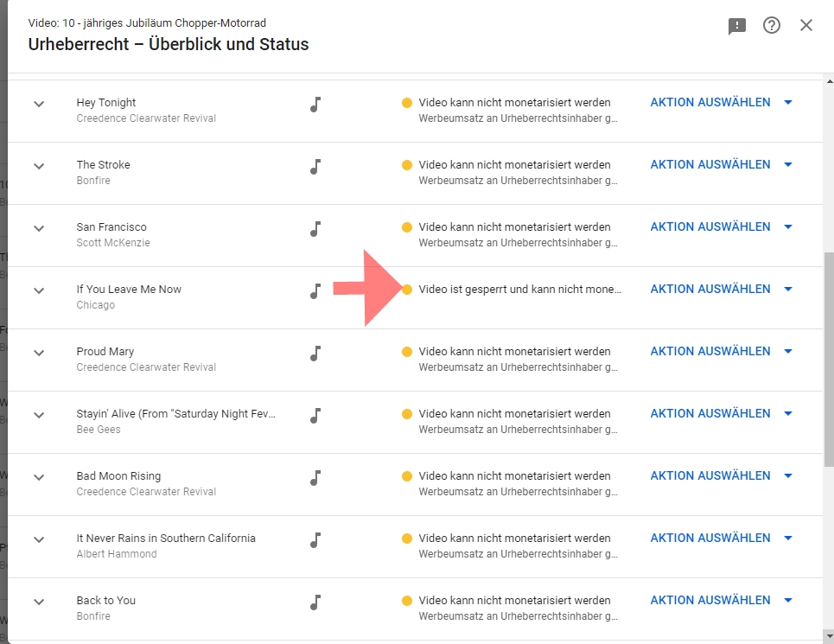
Task: Click the music note icon for Bad Moon Rising
Action: [315, 477]
